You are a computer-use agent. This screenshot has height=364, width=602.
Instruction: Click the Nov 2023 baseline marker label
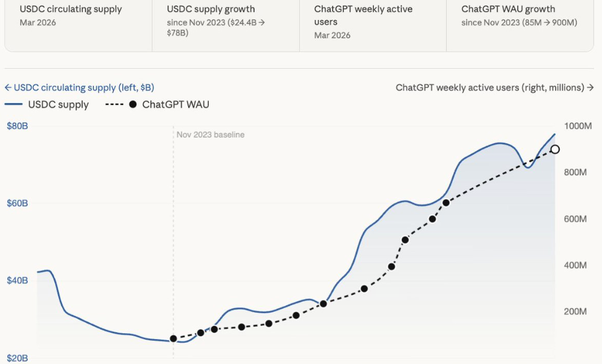(x=211, y=135)
